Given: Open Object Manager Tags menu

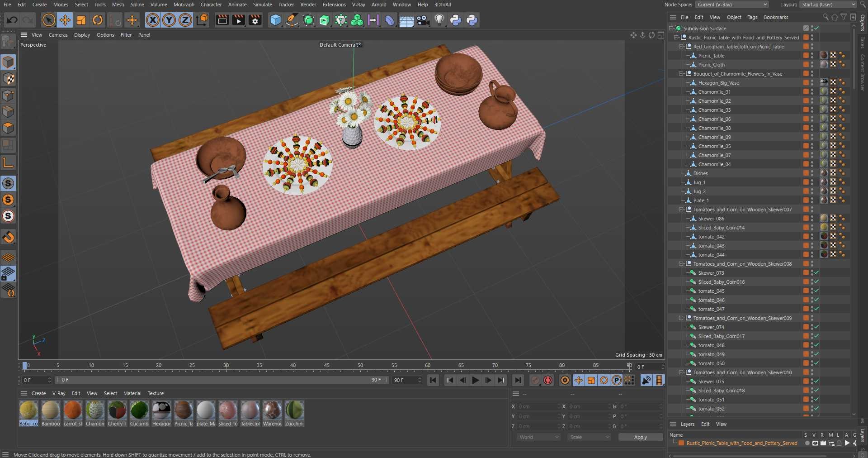Looking at the screenshot, I should (752, 17).
